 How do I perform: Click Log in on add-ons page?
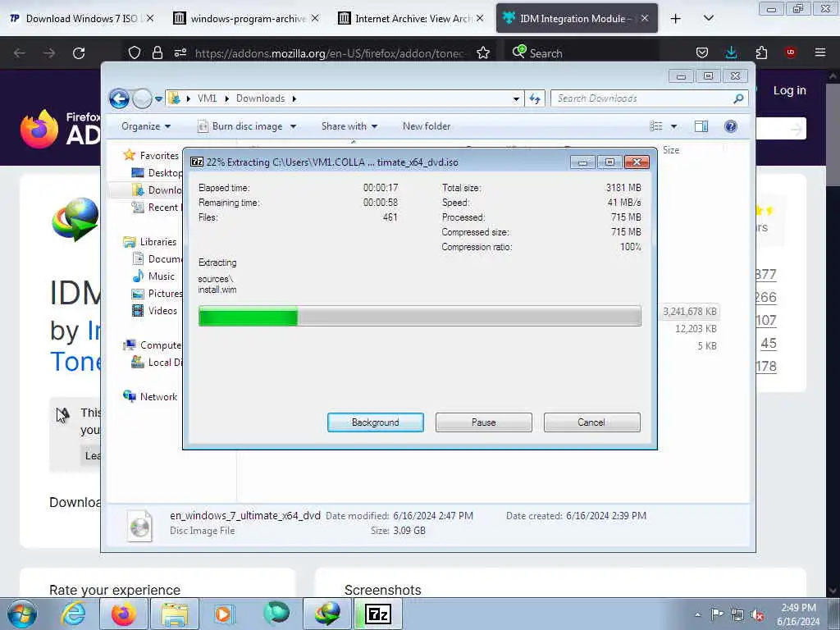click(789, 90)
